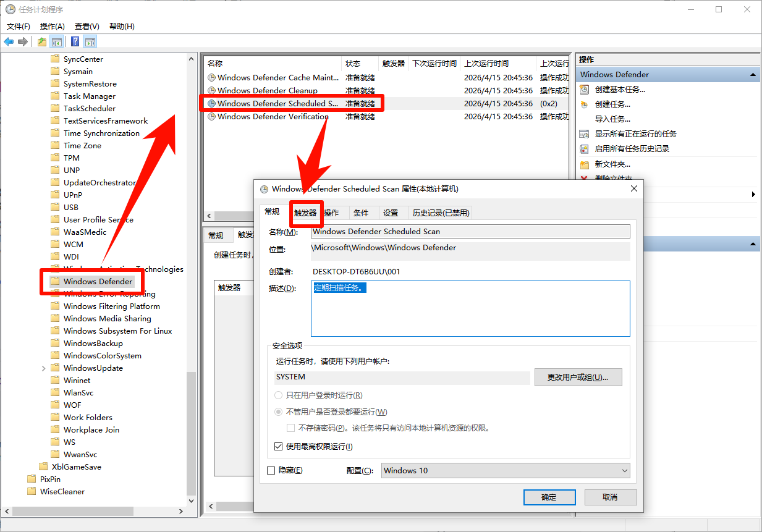Select the 只在用户登录时运行 radio button
This screenshot has width=762, height=532.
click(278, 396)
